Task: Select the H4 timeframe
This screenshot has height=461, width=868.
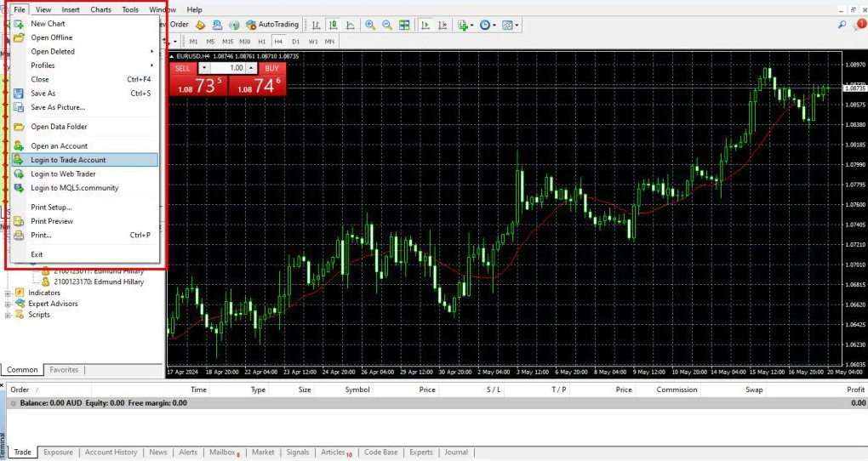Action: pos(278,42)
